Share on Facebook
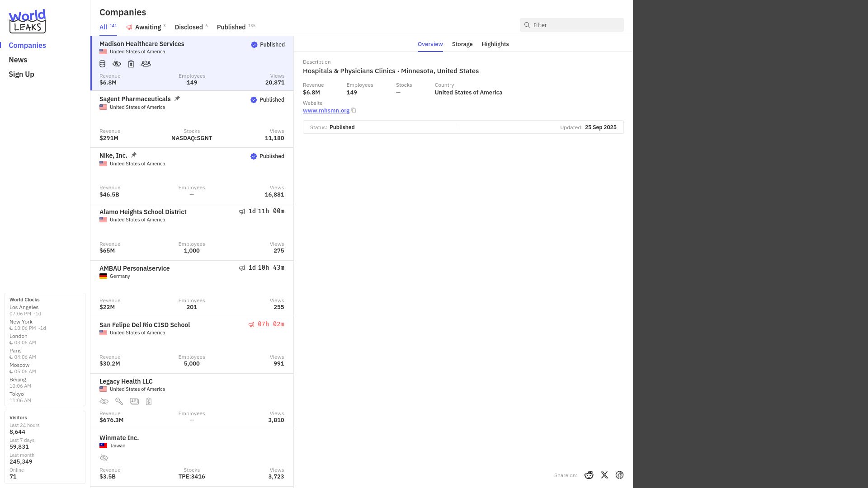The width and height of the screenshot is (868, 488). point(619,475)
